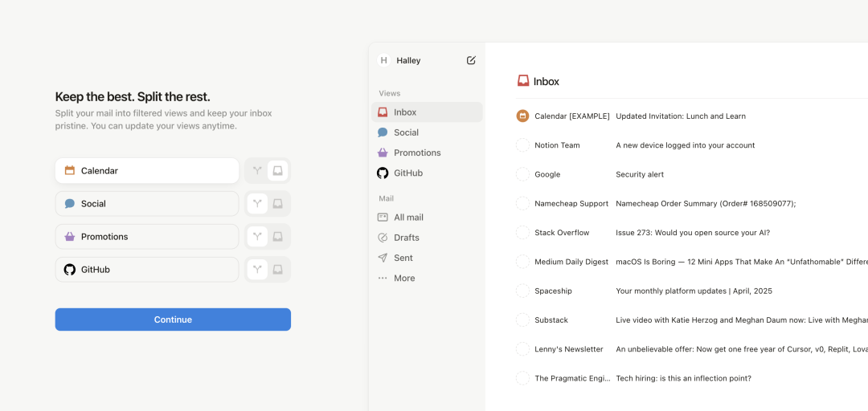This screenshot has width=868, height=411.
Task: Click the dashed circle beside Stack Overflow
Action: (x=522, y=233)
